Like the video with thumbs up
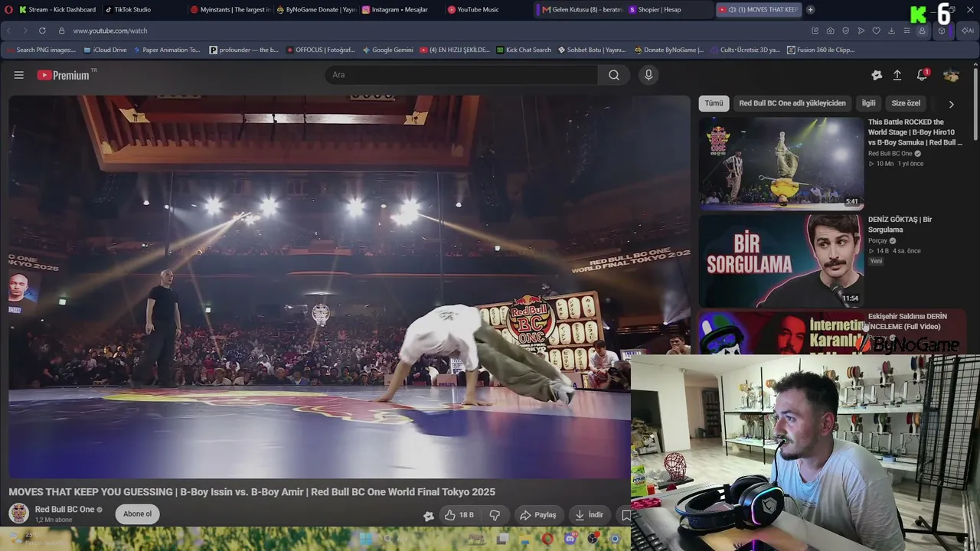This screenshot has width=980, height=551. pos(459,515)
